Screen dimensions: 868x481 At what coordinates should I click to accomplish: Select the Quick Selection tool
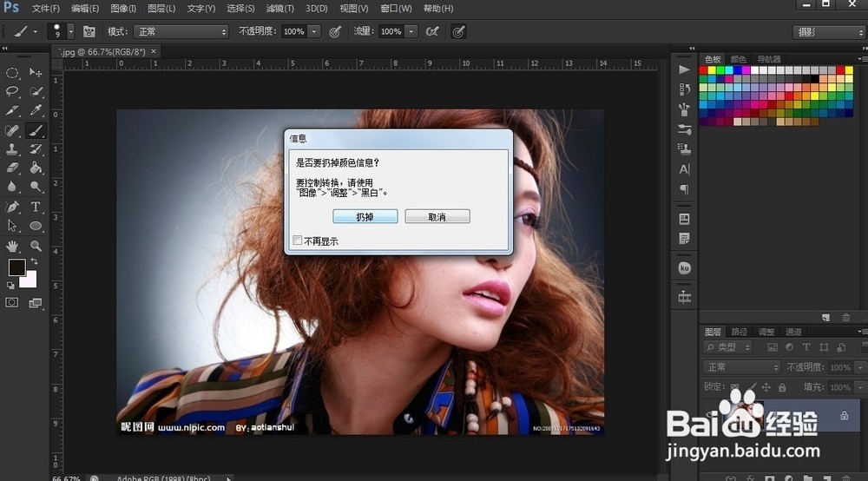[36, 91]
